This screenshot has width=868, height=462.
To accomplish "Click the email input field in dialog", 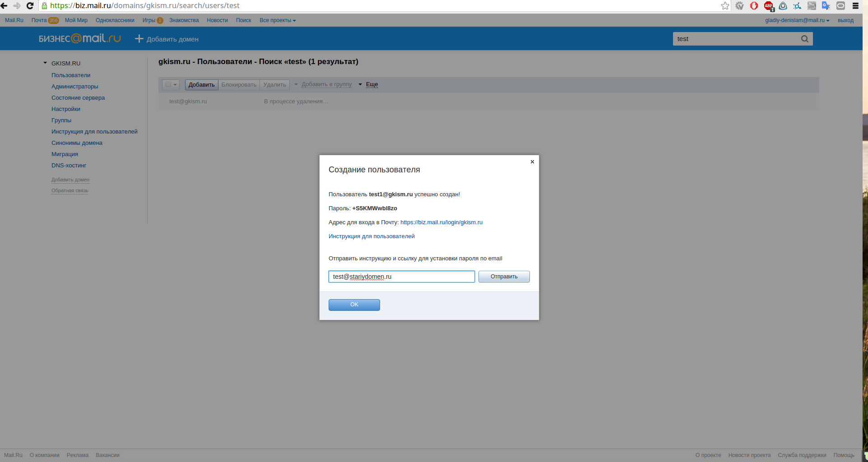I will pyautogui.click(x=401, y=277).
